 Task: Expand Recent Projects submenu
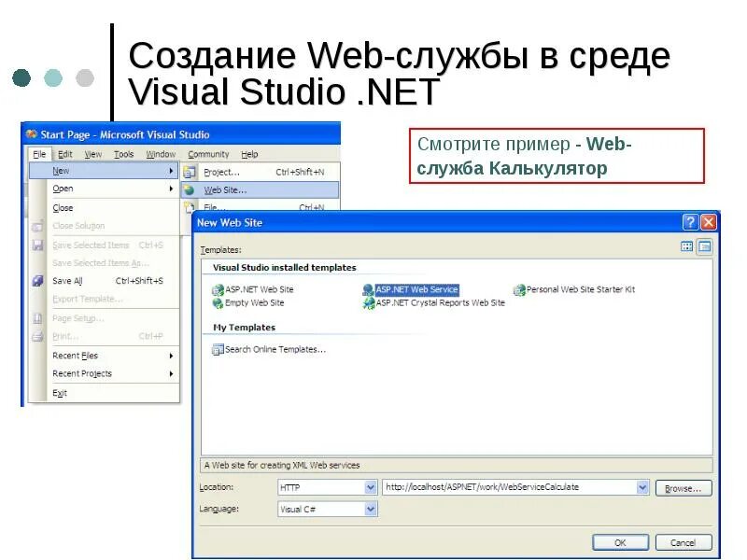point(104,373)
